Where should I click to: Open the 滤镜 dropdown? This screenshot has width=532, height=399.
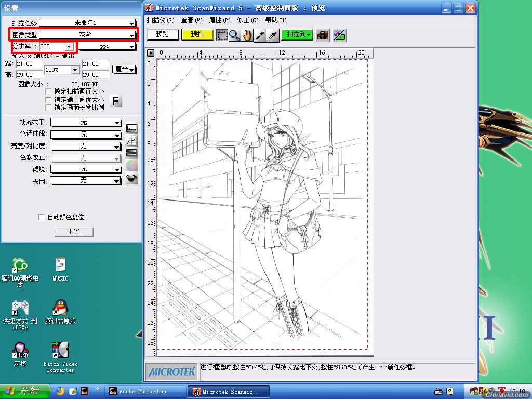click(86, 169)
